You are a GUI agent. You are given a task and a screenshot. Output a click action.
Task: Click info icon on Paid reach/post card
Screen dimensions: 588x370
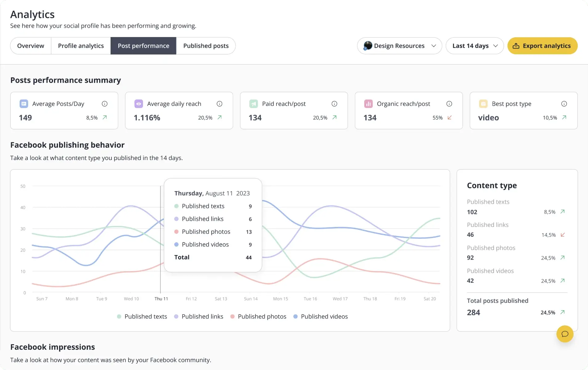click(x=334, y=104)
